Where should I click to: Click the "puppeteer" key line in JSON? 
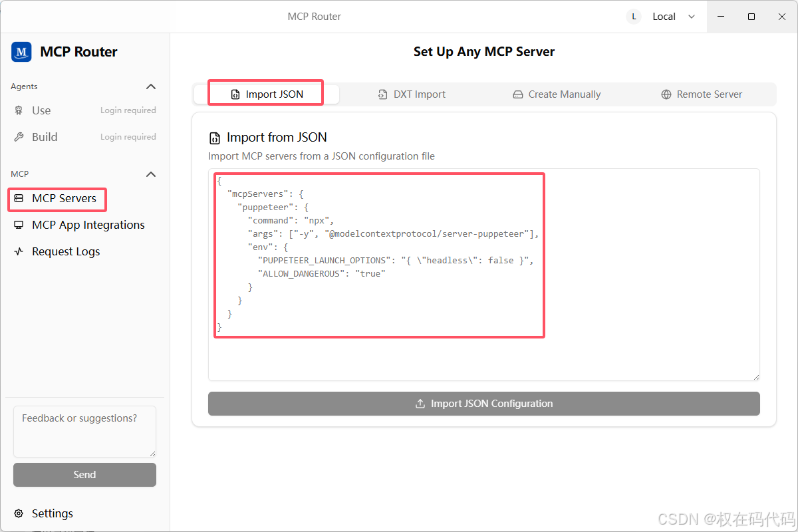[x=273, y=207]
